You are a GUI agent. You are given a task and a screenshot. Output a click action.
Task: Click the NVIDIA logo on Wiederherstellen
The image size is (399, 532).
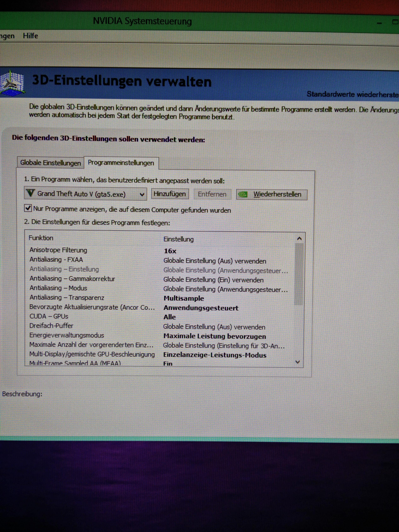tap(243, 194)
